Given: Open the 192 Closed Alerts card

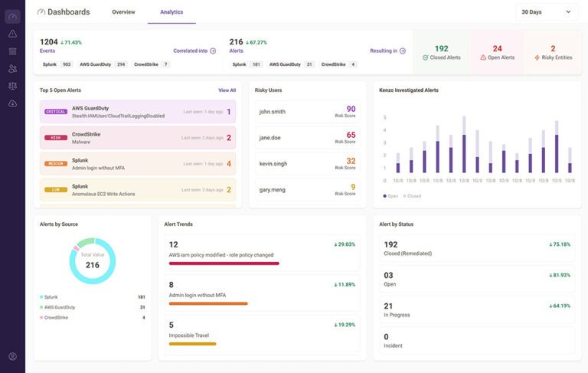Looking at the screenshot, I should (x=441, y=52).
